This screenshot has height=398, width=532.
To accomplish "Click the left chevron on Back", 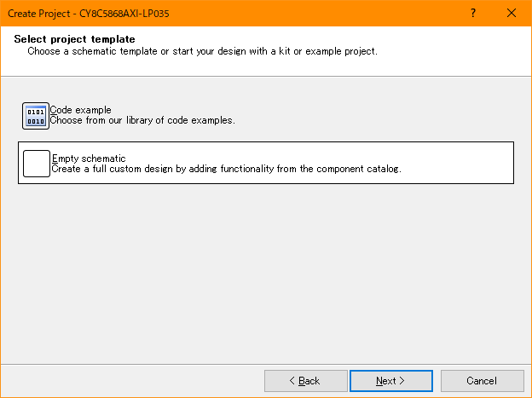I will (x=292, y=381).
